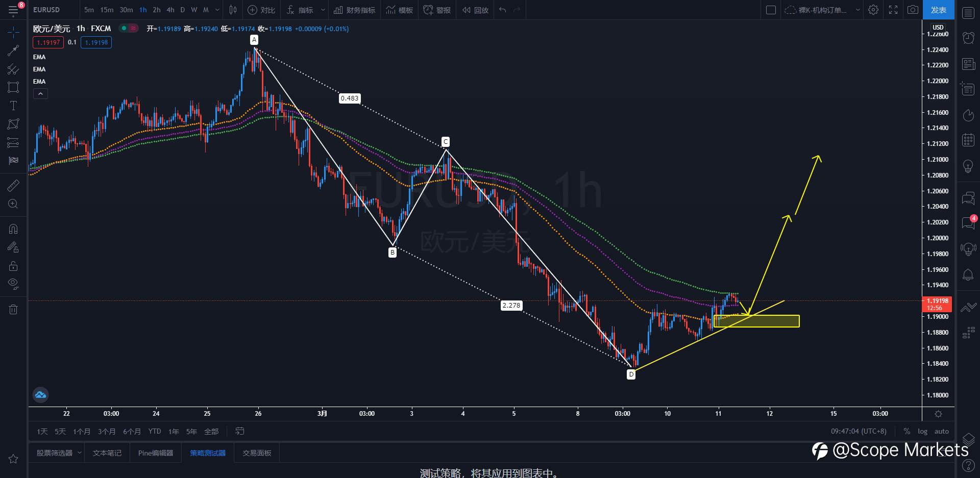
Task: Set date range to 3 months
Action: [x=107, y=432]
